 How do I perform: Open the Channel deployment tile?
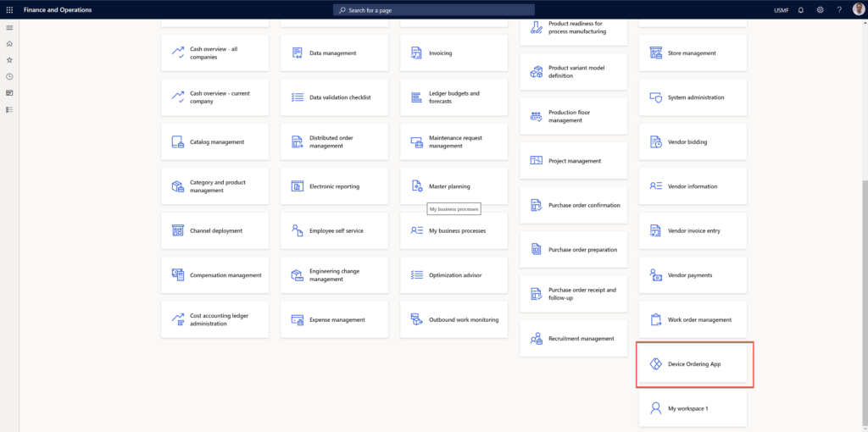click(214, 230)
